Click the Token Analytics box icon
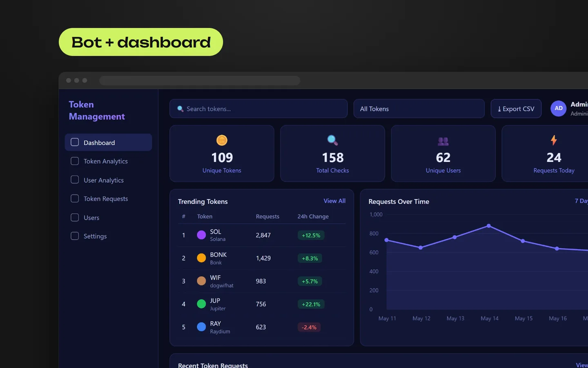This screenshot has height=368, width=588. point(75,161)
